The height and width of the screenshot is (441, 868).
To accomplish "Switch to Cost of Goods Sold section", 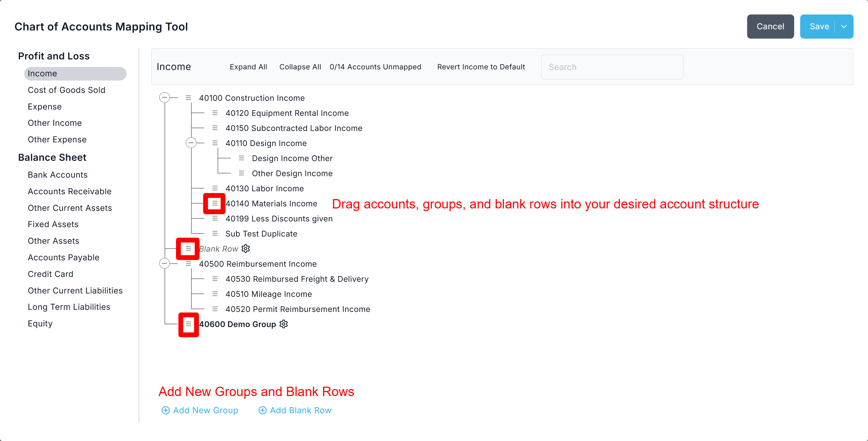I will click(66, 90).
